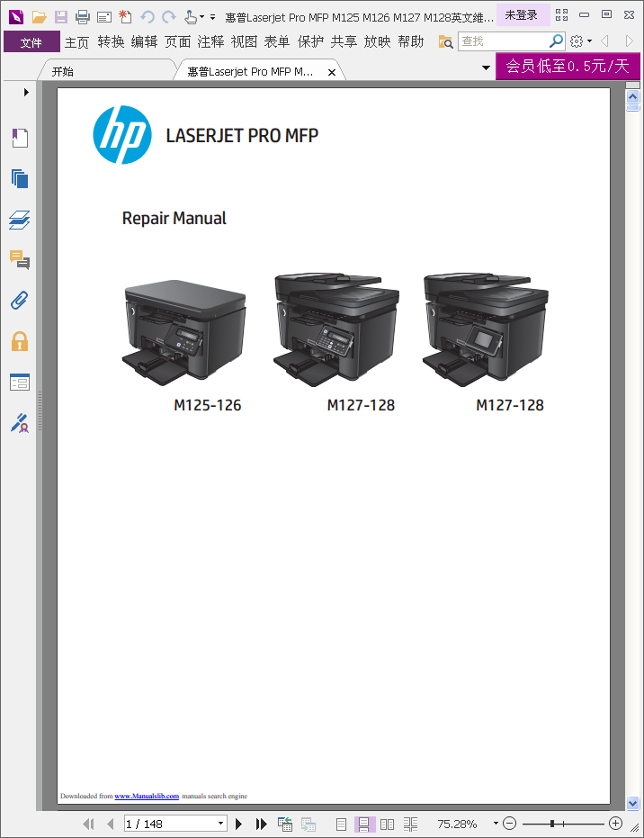Click the 会员低至0.5元/天 membership banner
The width and height of the screenshot is (644, 838).
(568, 67)
